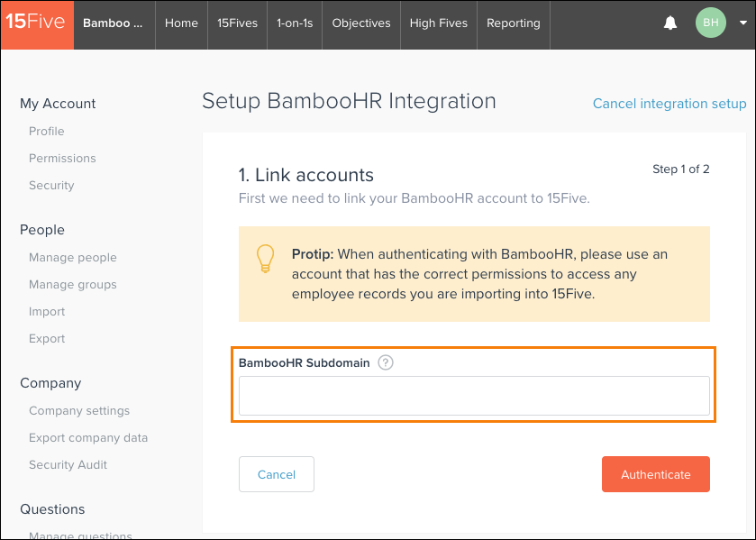Open Security under My Account
The image size is (756, 540).
click(x=51, y=186)
